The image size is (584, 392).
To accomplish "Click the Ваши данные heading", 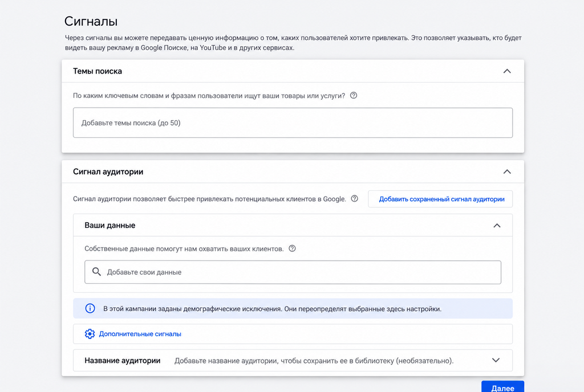I will pos(110,226).
